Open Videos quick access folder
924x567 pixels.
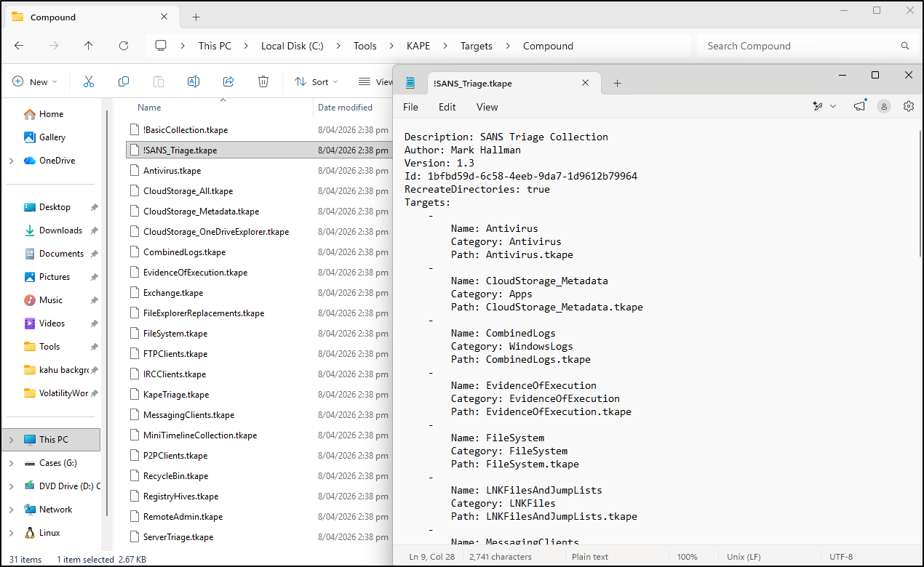[x=52, y=323]
